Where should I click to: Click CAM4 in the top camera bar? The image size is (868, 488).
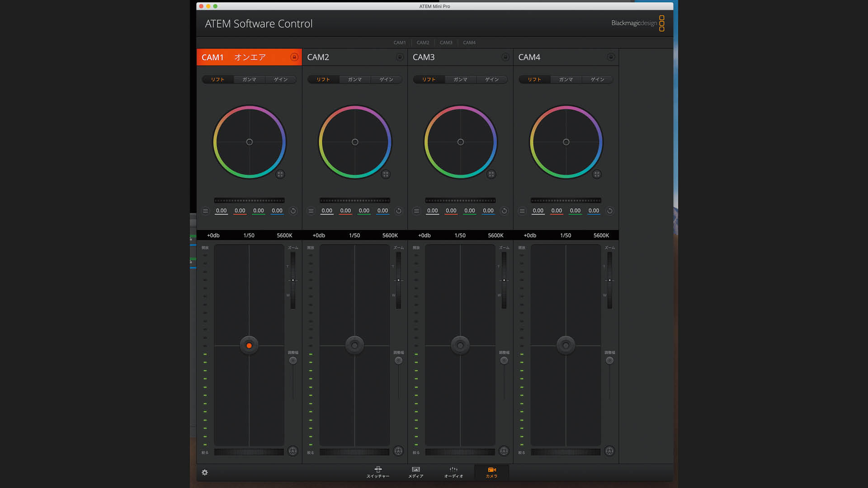pos(469,42)
